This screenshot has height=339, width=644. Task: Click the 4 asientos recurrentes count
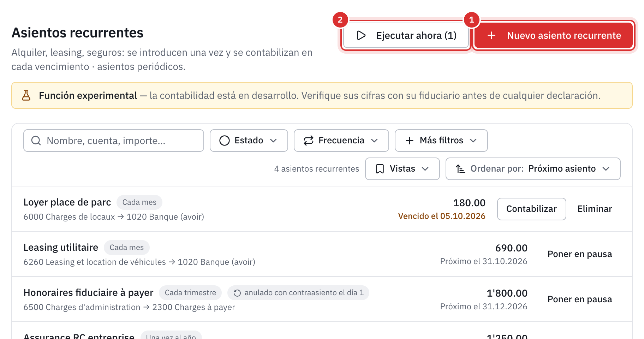(317, 169)
